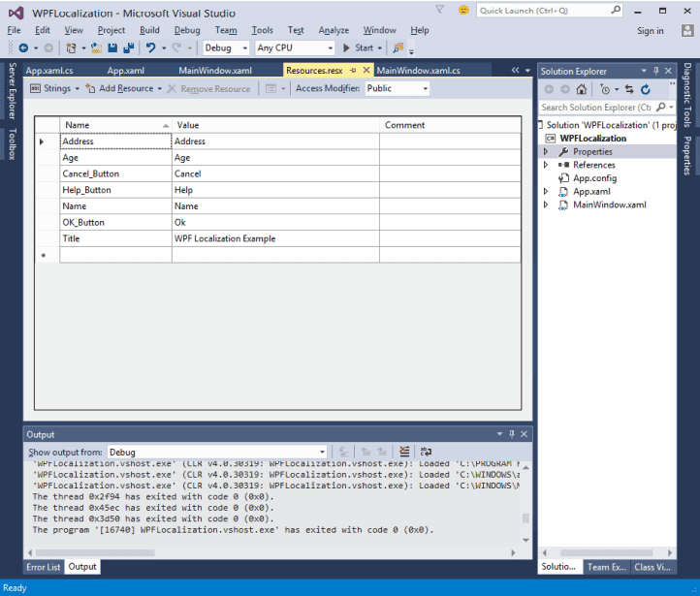The width and height of the screenshot is (700, 596).
Task: Click the yellow smiley feedback icon
Action: (463, 10)
